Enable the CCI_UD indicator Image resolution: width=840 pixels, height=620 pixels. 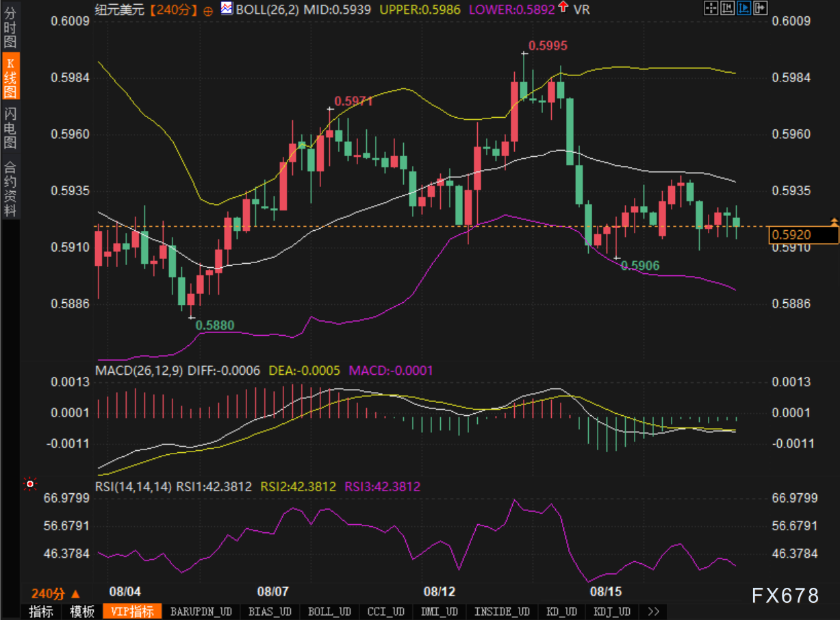(385, 611)
